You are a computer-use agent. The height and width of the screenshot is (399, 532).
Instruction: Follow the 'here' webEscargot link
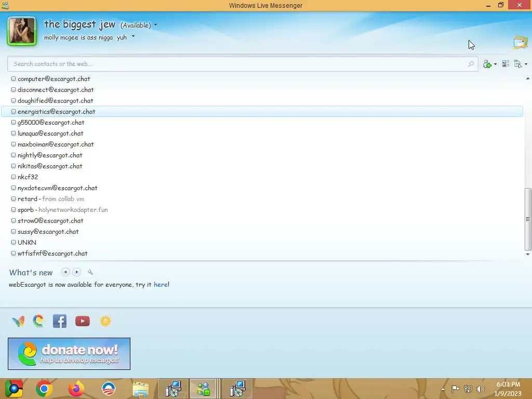(161, 284)
